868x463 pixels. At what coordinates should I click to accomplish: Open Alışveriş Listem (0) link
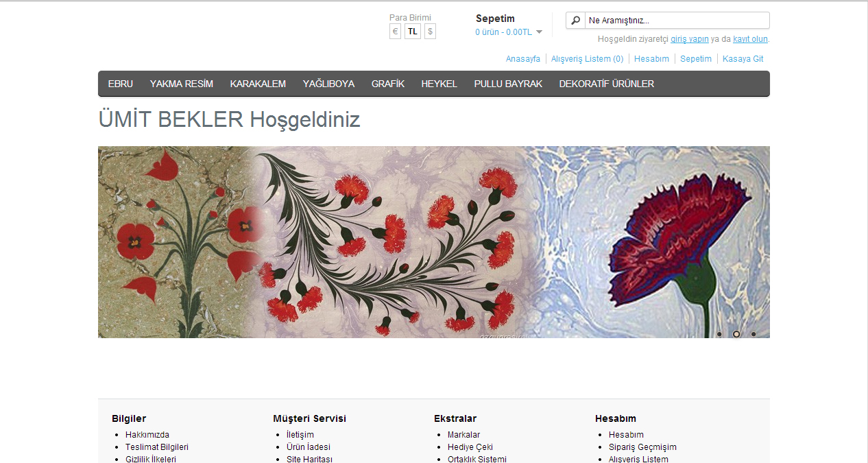588,59
